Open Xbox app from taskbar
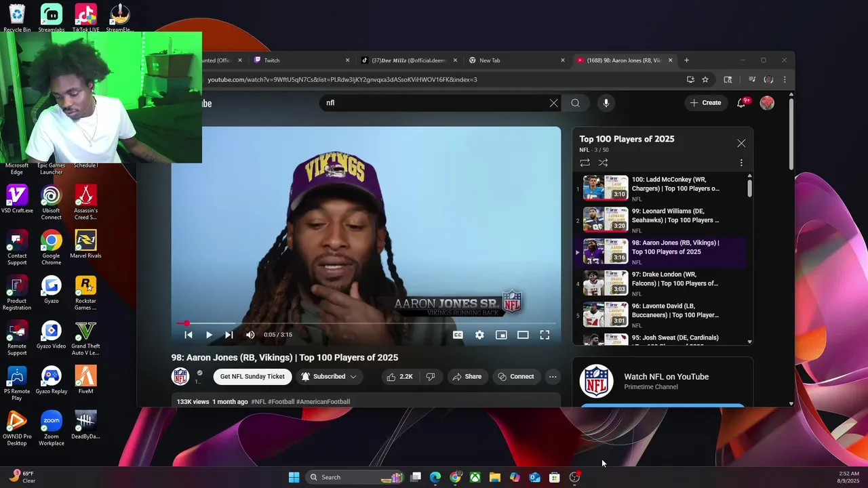 tap(475, 477)
